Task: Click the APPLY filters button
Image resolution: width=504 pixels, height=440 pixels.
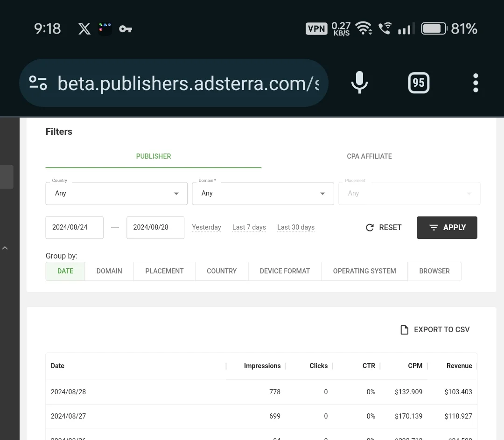Action: click(x=447, y=228)
